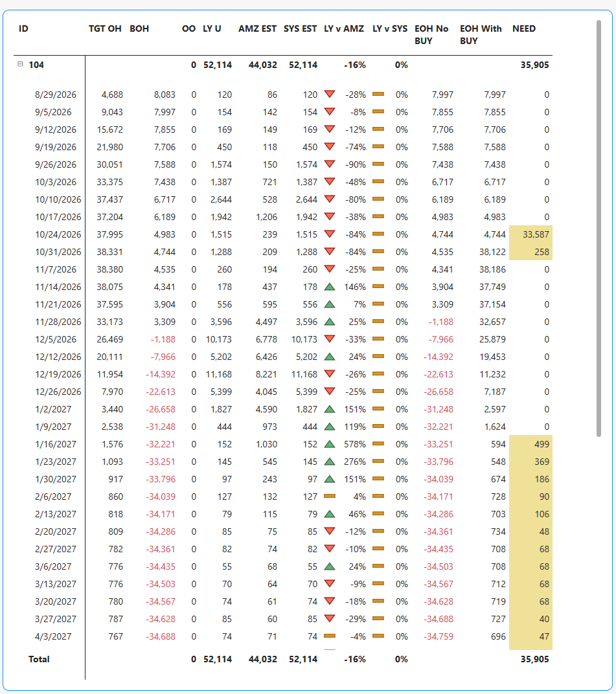Viewport: 616px width, 694px height.
Task: Click EOH With BUY column header
Action: [x=481, y=34]
